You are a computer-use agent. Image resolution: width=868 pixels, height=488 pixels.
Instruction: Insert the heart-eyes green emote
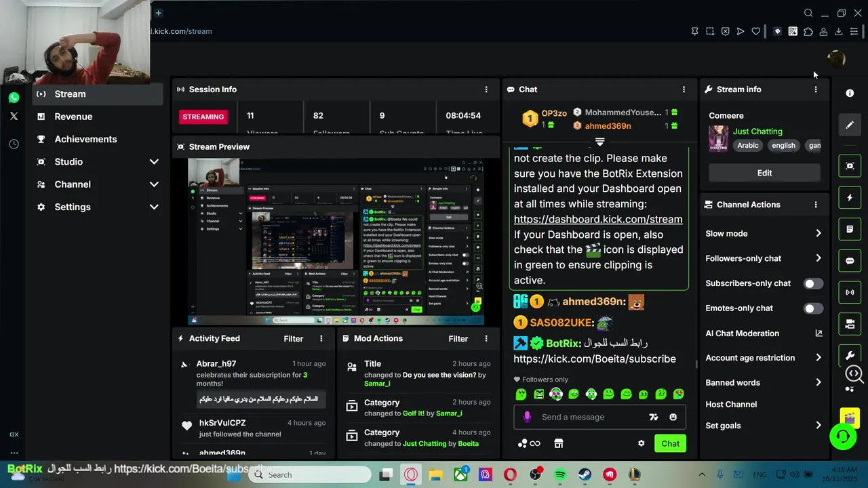(678, 394)
